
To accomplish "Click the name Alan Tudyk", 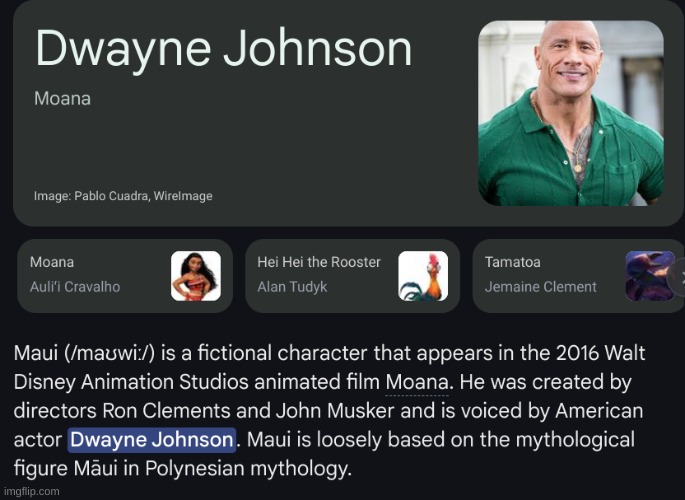I will tap(292, 287).
